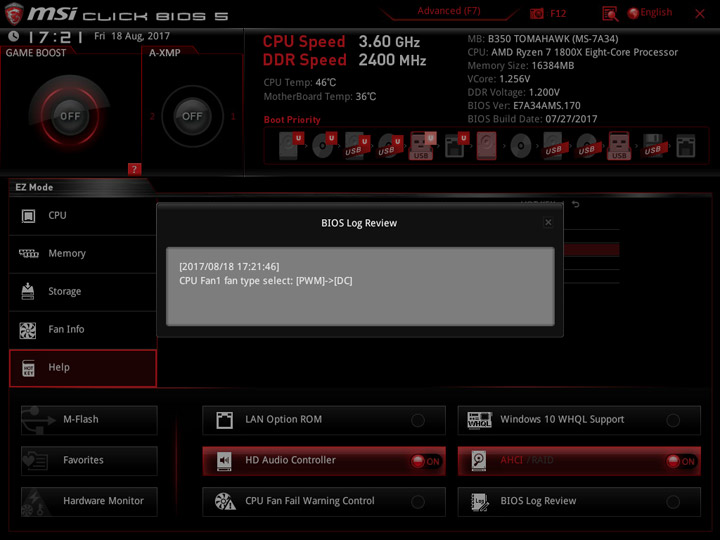The width and height of the screenshot is (720, 540).
Task: Click the MSI dragon shield logo
Action: (x=14, y=14)
